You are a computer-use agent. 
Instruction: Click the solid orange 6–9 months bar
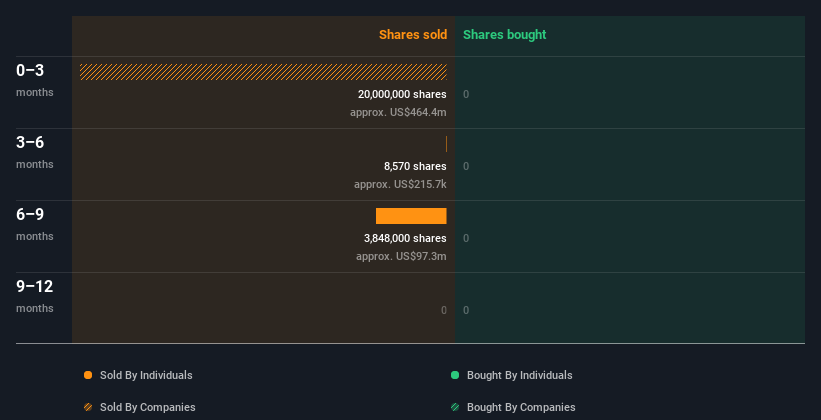click(x=411, y=216)
